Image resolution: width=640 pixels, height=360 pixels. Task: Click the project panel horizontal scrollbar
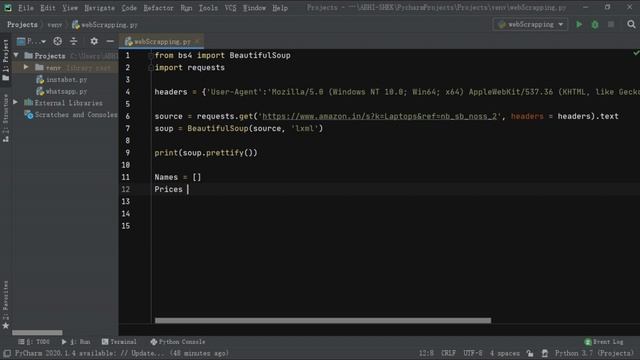pos(37,333)
